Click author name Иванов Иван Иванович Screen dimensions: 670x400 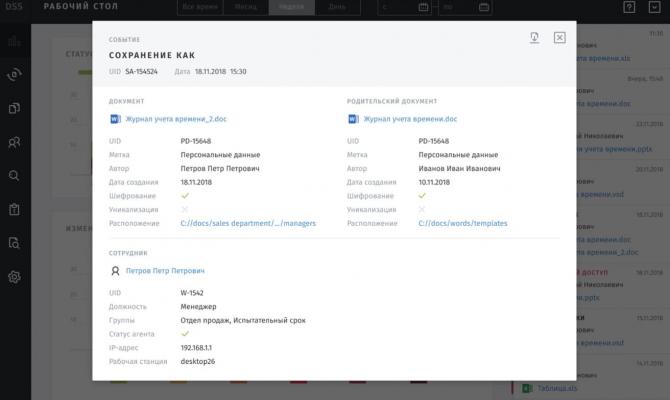point(459,168)
